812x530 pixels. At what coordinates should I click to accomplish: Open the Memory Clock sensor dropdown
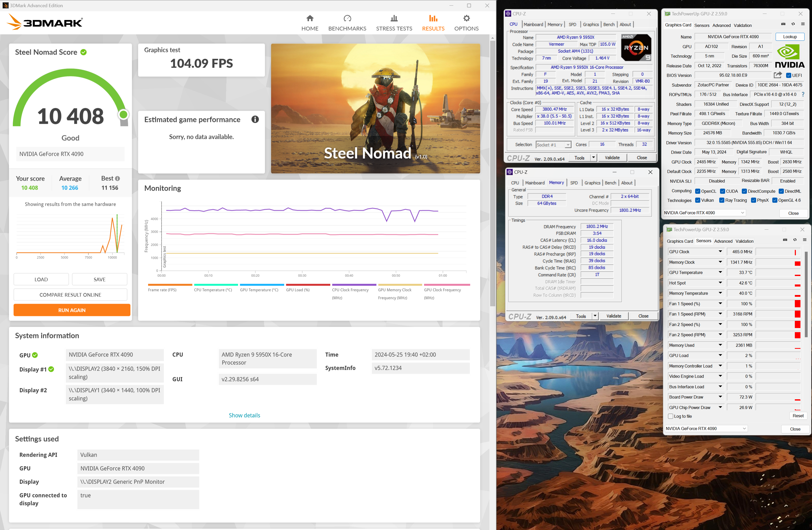tap(720, 262)
